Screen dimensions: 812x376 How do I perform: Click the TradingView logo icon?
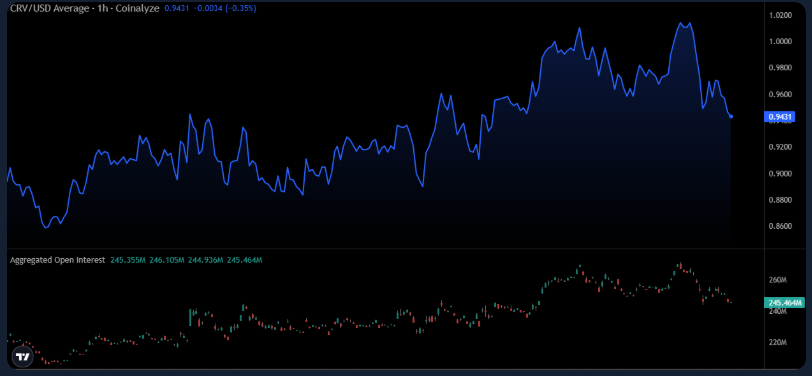[x=23, y=357]
